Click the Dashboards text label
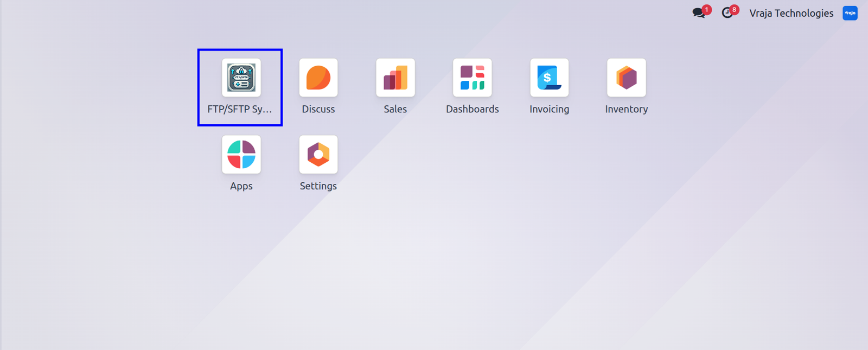The height and width of the screenshot is (350, 868). pyautogui.click(x=473, y=109)
